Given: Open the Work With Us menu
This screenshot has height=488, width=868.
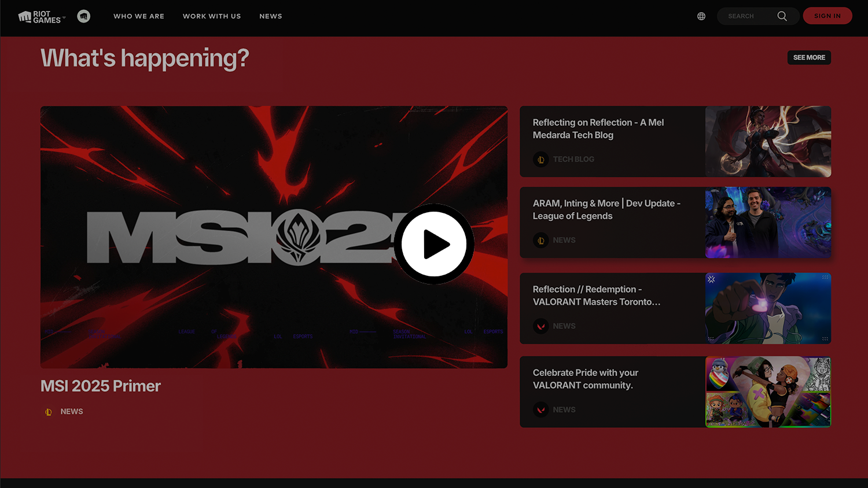Looking at the screenshot, I should [212, 16].
